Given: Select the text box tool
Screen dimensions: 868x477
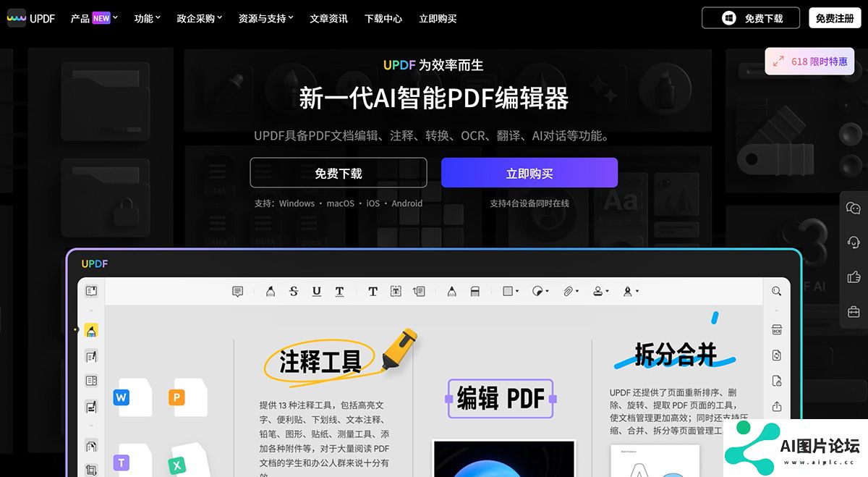Looking at the screenshot, I should point(396,291).
